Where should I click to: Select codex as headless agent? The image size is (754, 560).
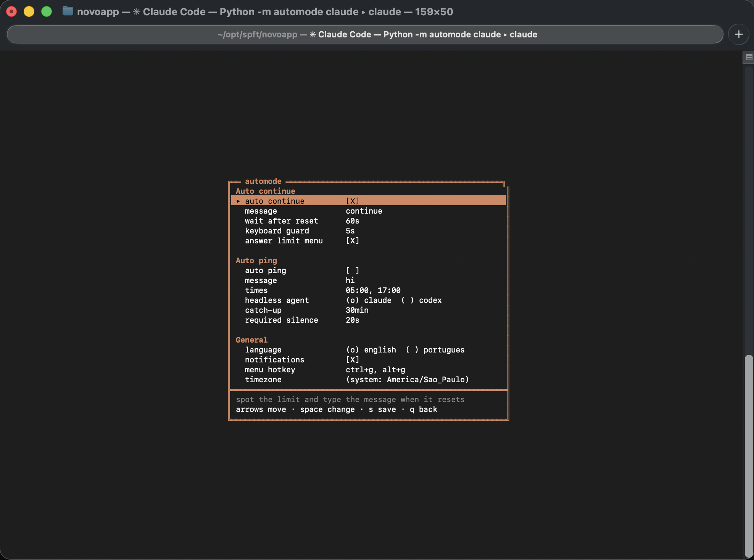[x=421, y=300]
